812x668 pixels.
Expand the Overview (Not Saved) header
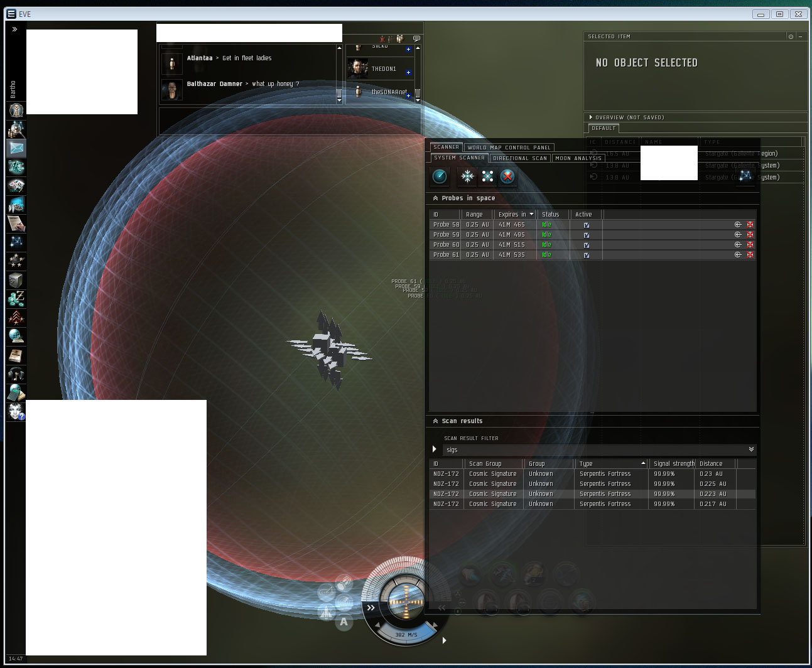[591, 117]
